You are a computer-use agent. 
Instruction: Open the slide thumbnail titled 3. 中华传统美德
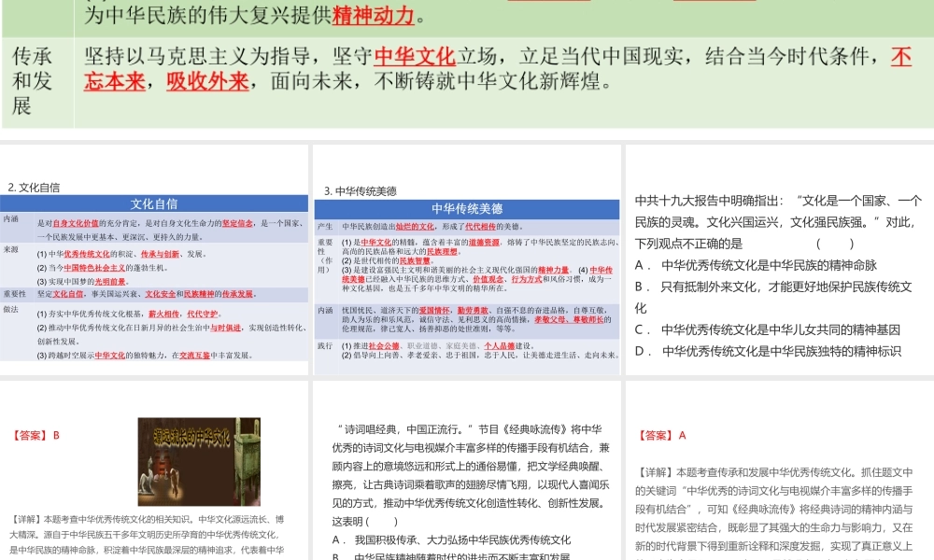pyautogui.click(x=467, y=260)
